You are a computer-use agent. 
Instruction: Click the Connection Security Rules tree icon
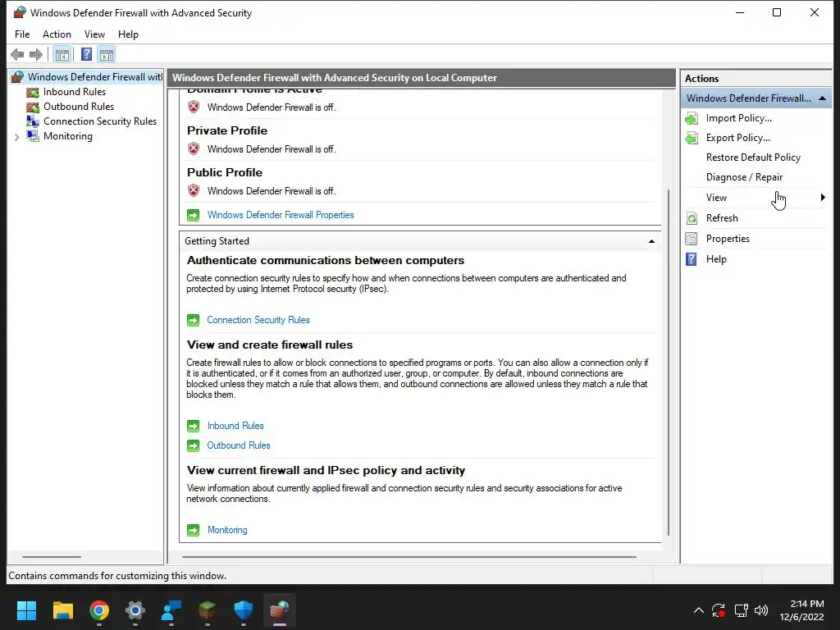tap(33, 121)
